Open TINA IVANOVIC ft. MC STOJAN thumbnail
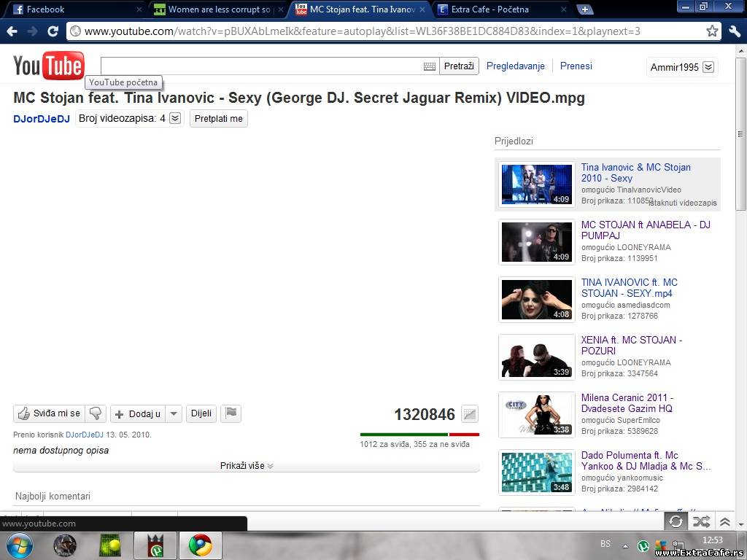This screenshot has height=560, width=747. [x=537, y=300]
